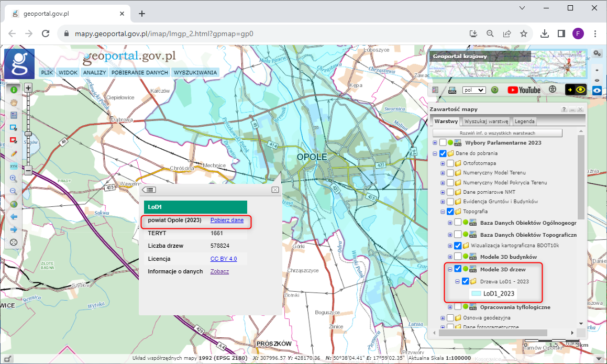The width and height of the screenshot is (607, 364).
Task: Collapse the Dane do pobrania group
Action: point(435,154)
